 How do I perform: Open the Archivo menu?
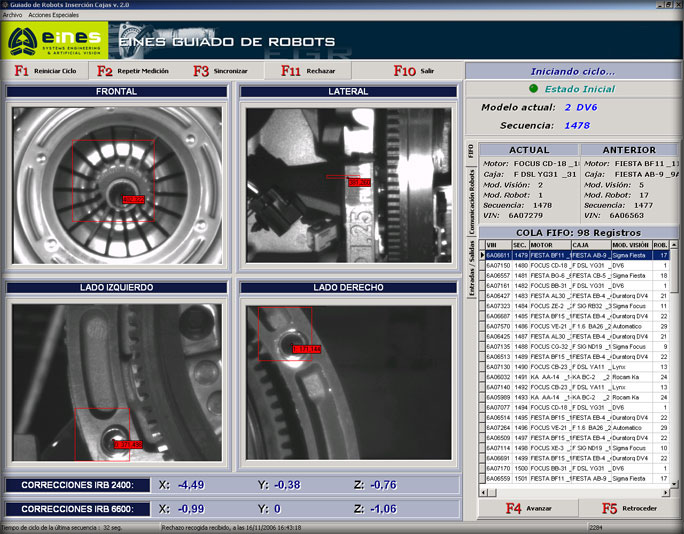point(13,16)
